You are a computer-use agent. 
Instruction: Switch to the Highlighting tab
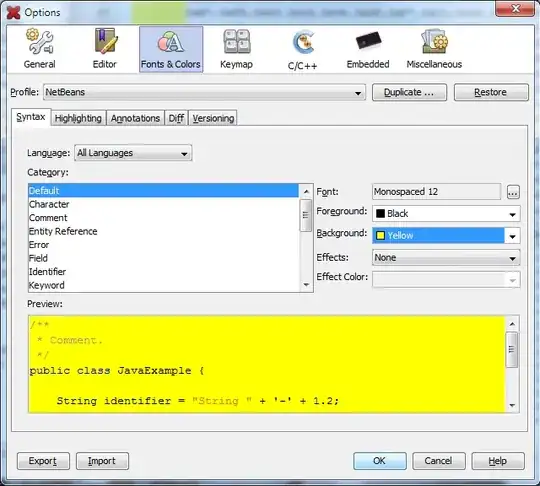[x=78, y=118]
